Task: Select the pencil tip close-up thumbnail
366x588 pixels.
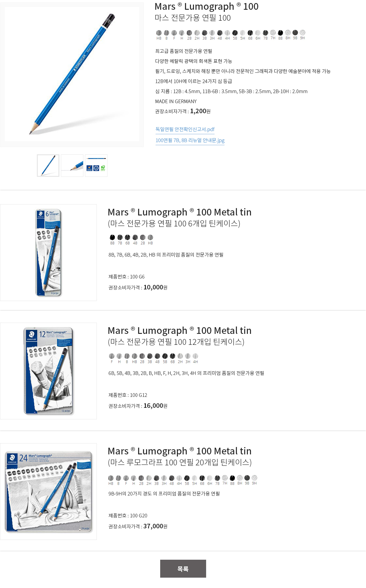Action: (72, 166)
